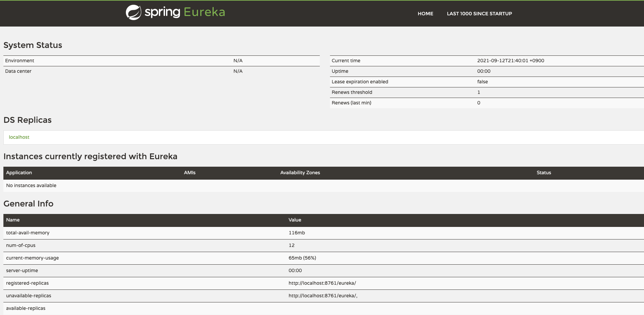Select Current time value 2021-09-12T21:40:01 +0900
This screenshot has height=315, width=644.
(511, 61)
